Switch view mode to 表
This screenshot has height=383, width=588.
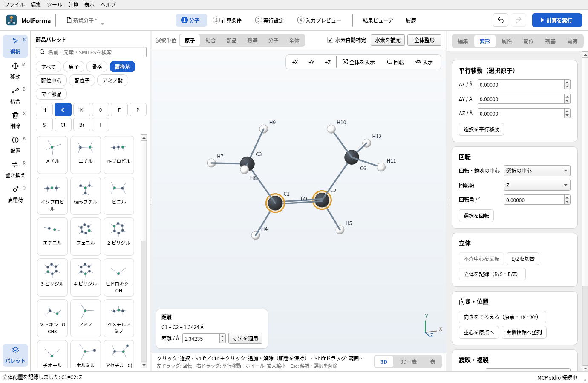point(432,362)
